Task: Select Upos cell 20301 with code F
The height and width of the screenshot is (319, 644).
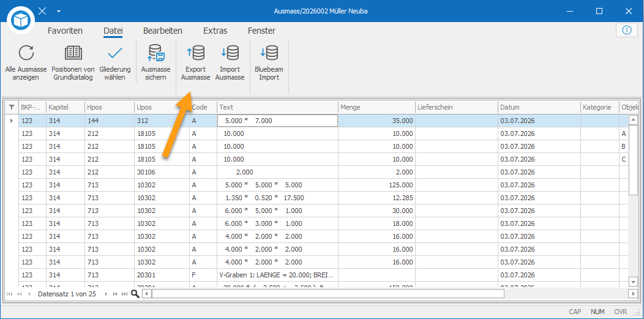Action: pos(162,275)
